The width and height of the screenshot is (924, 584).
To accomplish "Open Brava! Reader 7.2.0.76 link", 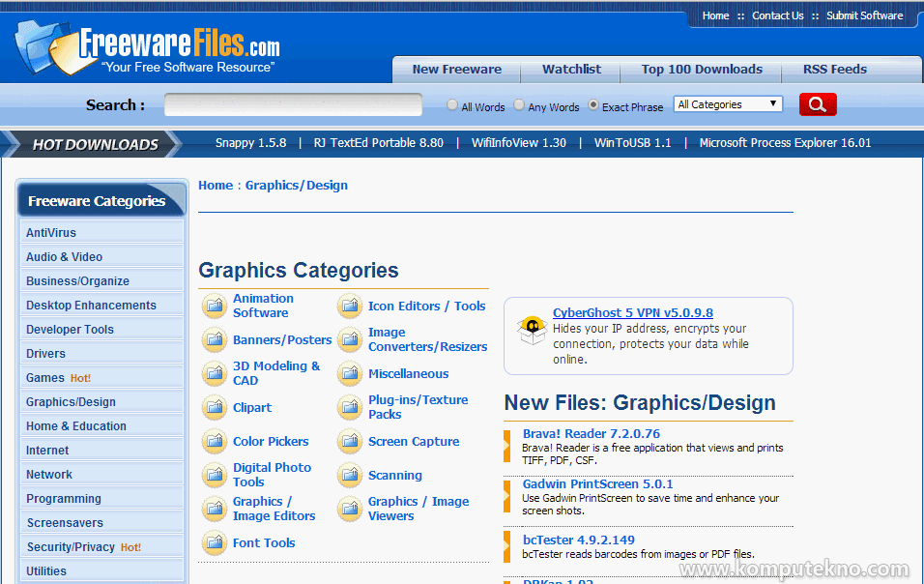I will point(592,434).
